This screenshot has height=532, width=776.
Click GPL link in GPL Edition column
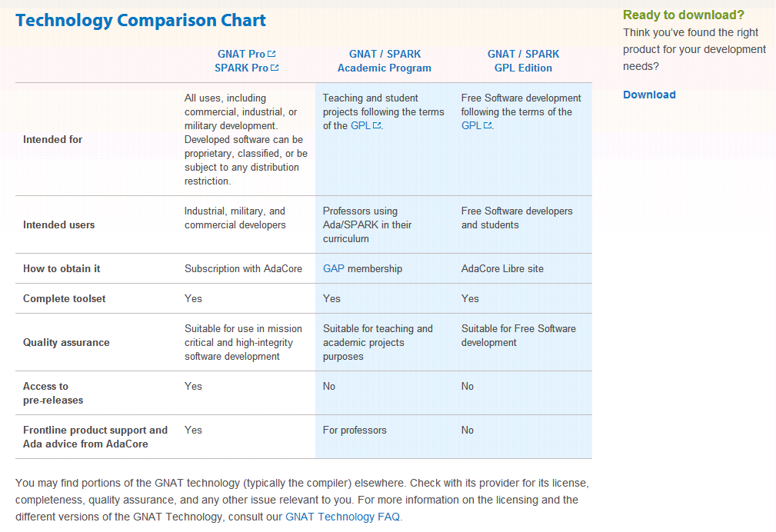tap(471, 126)
